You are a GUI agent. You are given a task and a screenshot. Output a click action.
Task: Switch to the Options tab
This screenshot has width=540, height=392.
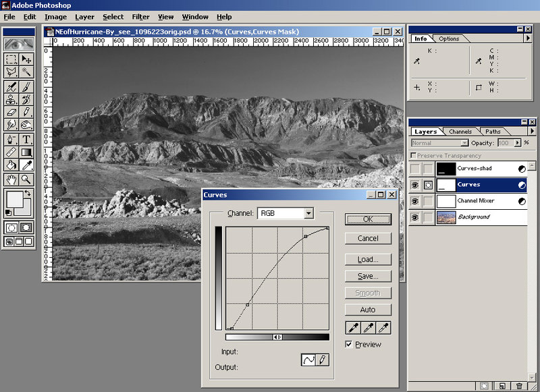449,39
